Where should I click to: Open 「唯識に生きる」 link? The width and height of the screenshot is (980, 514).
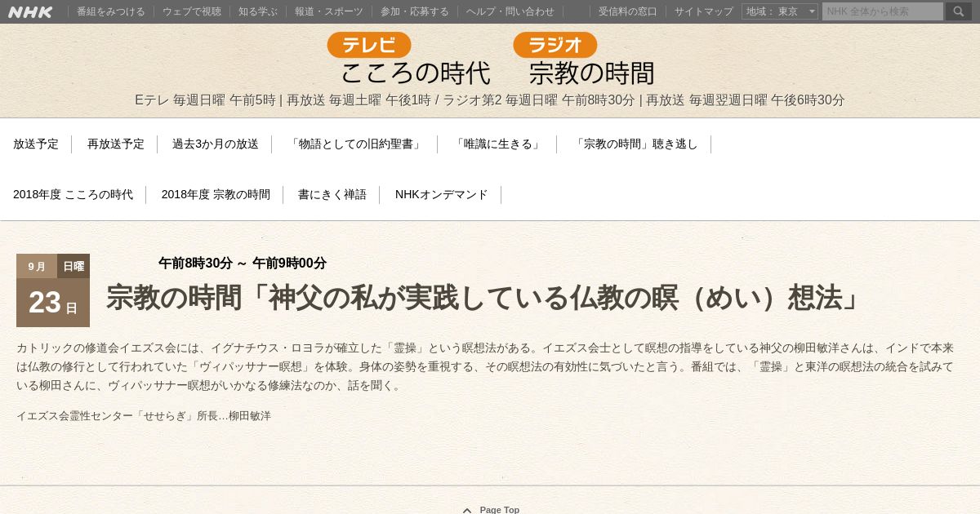pyautogui.click(x=498, y=144)
